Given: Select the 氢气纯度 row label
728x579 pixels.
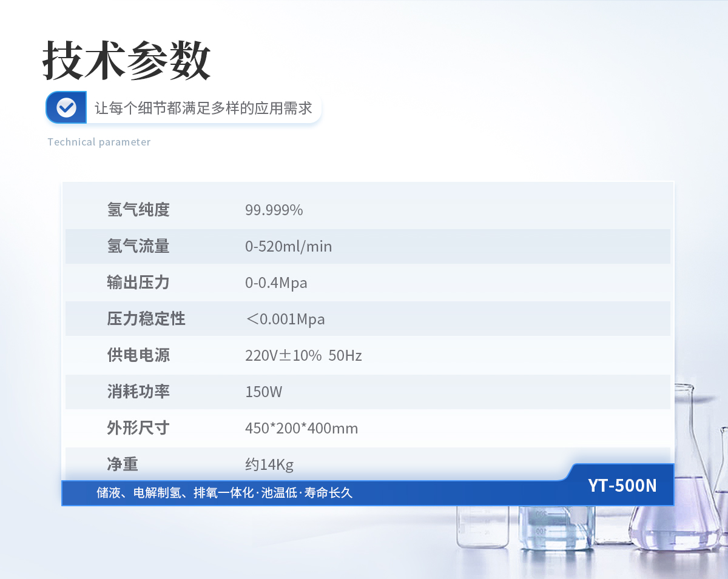Looking at the screenshot, I should [138, 210].
